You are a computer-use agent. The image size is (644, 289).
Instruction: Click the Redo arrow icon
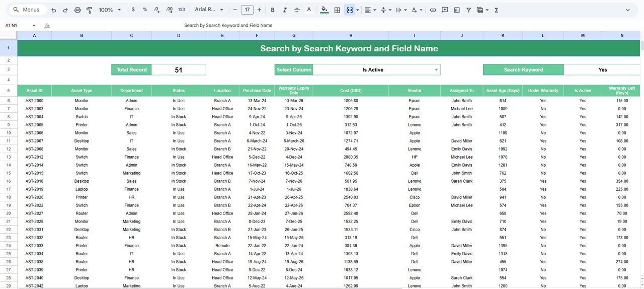click(x=65, y=10)
